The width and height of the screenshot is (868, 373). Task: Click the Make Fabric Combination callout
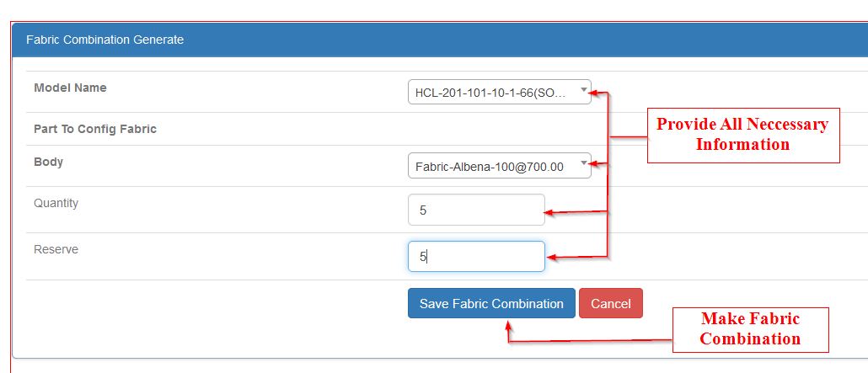[750, 329]
